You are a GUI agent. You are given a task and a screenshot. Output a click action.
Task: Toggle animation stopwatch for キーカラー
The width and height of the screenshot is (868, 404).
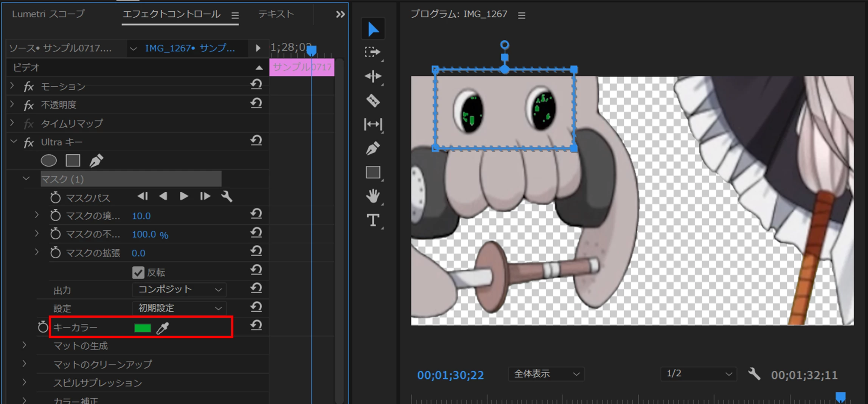(43, 327)
